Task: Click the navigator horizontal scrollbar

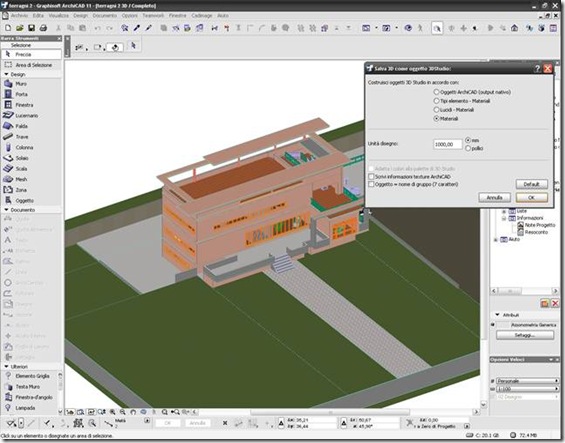Action: point(524,291)
